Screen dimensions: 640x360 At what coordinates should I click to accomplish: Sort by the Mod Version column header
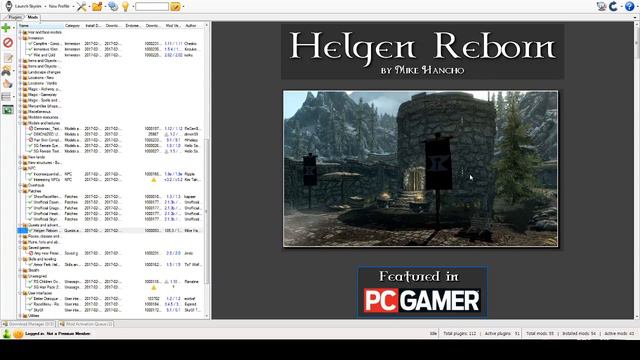pyautogui.click(x=173, y=26)
